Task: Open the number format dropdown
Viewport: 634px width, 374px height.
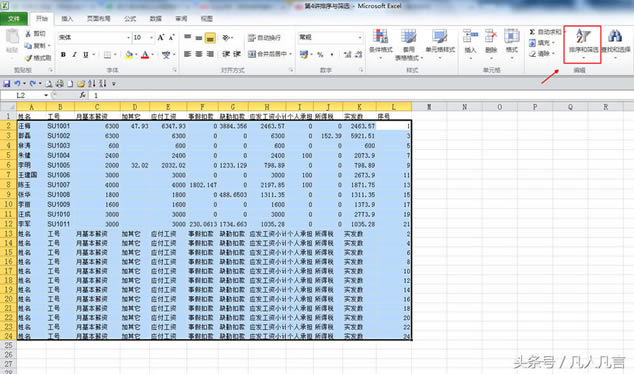Action: [x=360, y=37]
